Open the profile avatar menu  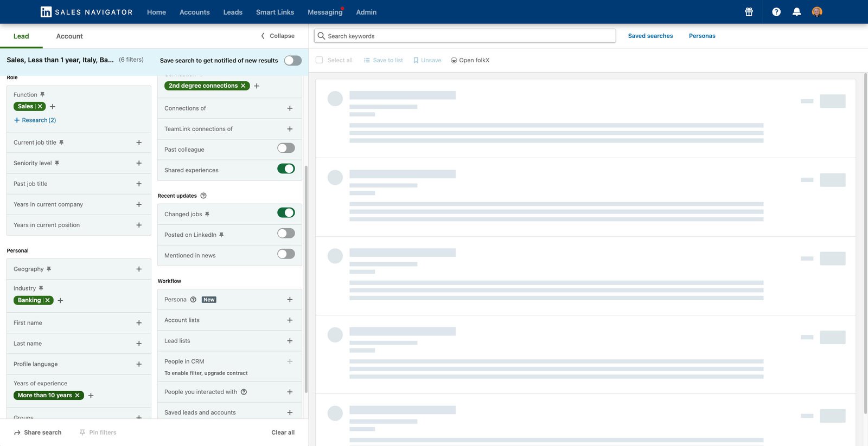click(817, 12)
